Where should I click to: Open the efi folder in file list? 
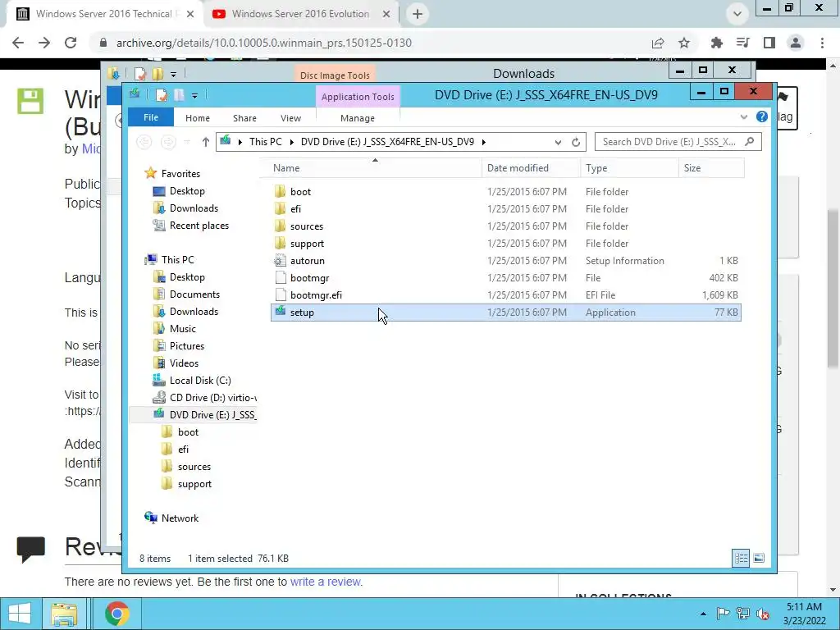click(x=505, y=209)
